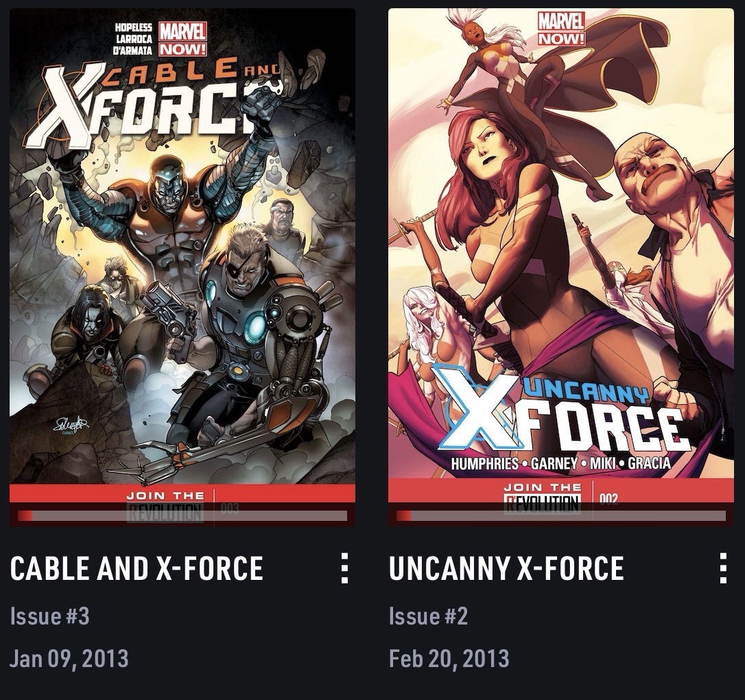Open more options for Cable and X-Force

(345, 568)
